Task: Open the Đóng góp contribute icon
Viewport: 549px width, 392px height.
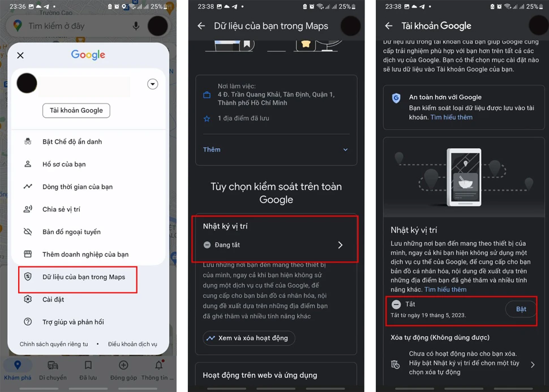Action: pyautogui.click(x=123, y=365)
